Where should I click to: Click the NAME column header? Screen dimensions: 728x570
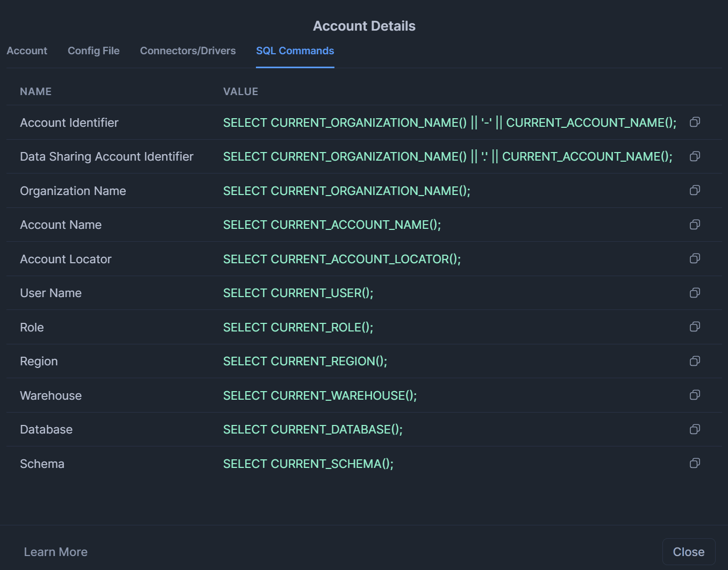coord(35,91)
